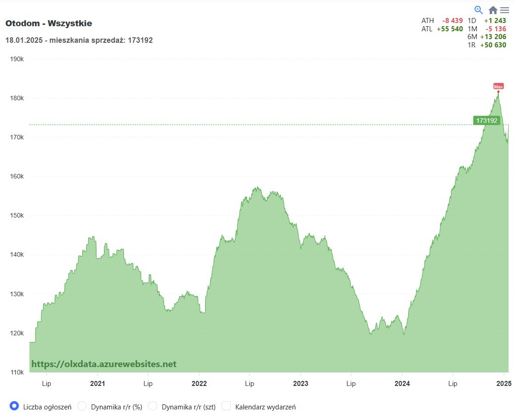This screenshot has width=514, height=420.
Task: Click the 6M change value +13 206
Action: pos(493,37)
